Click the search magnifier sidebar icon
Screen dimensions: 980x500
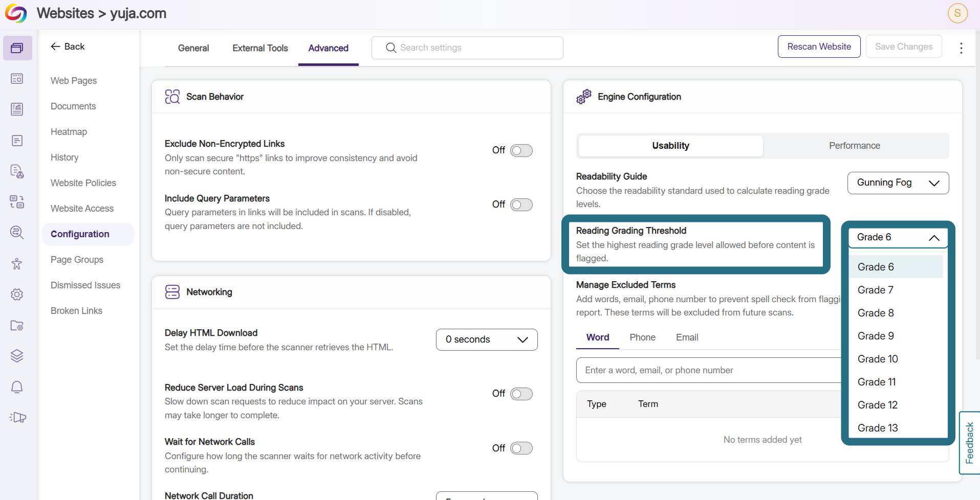pos(17,233)
